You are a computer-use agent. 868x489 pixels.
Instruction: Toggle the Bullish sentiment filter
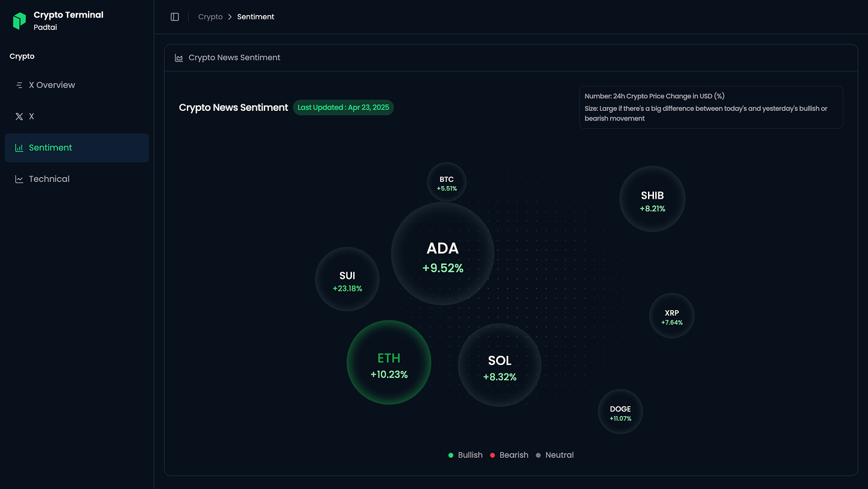pos(465,455)
